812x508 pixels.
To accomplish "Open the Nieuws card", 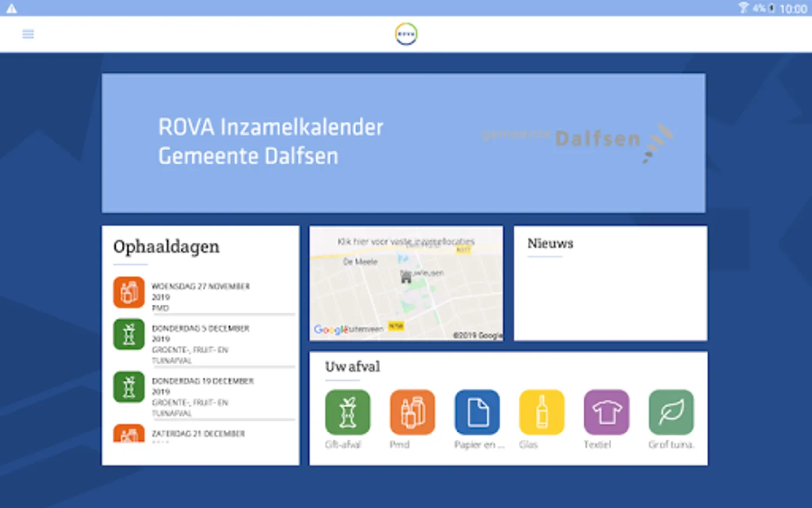I will (x=610, y=283).
